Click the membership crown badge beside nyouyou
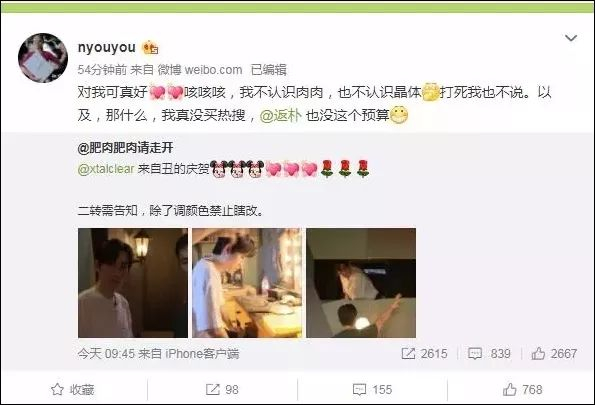 point(150,47)
